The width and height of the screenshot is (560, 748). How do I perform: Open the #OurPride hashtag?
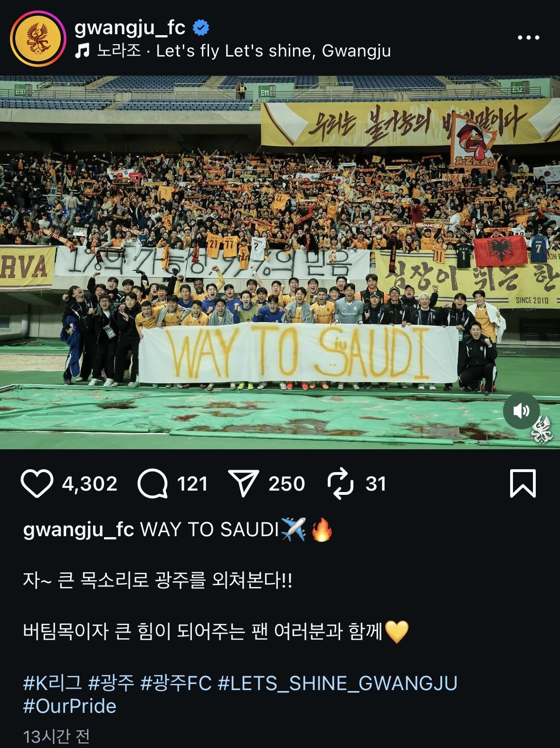[70, 706]
